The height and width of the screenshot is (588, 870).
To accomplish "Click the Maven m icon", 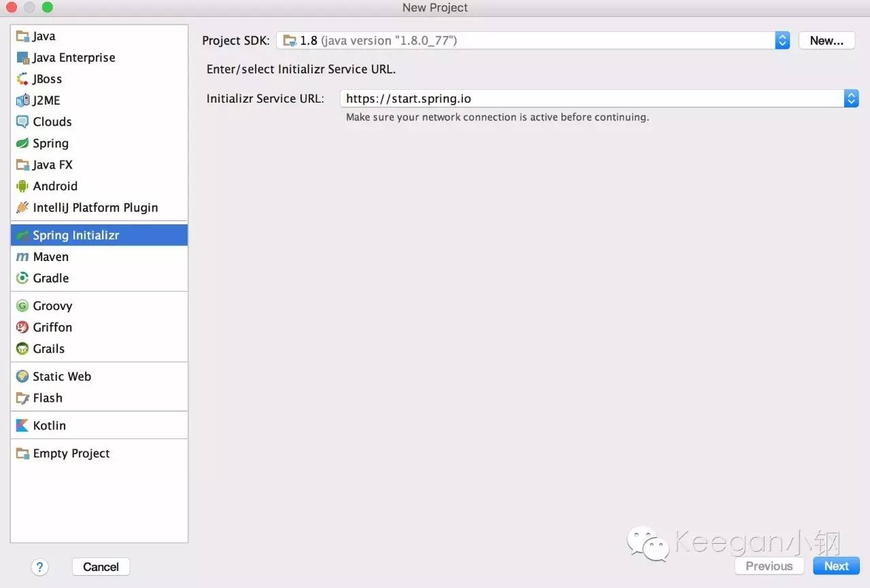I will [x=22, y=257].
